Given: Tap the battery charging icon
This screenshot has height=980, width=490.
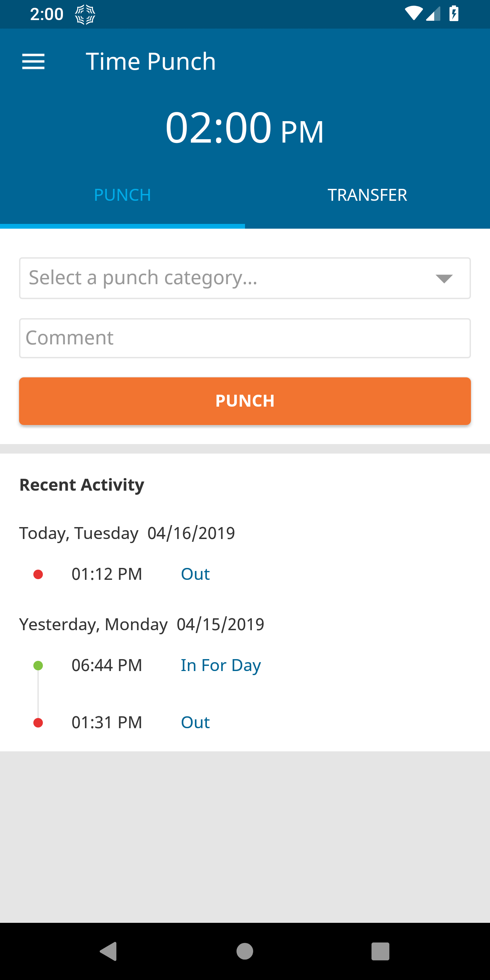Looking at the screenshot, I should point(454,14).
